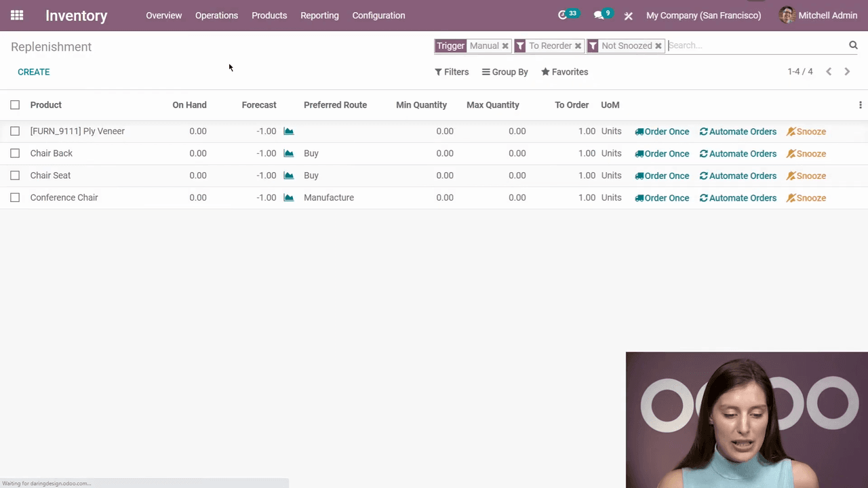
Task: Open the activities clock icon with badge 33
Action: pyautogui.click(x=563, y=15)
